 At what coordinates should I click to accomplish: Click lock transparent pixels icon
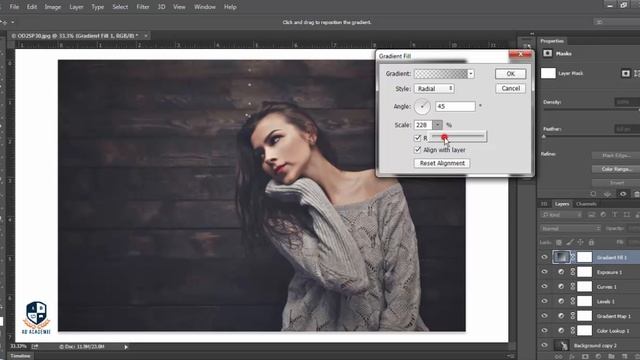(559, 242)
